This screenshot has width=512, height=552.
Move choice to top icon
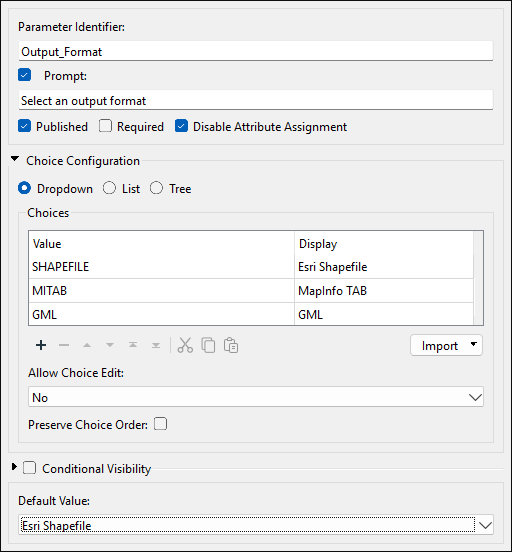coord(133,345)
